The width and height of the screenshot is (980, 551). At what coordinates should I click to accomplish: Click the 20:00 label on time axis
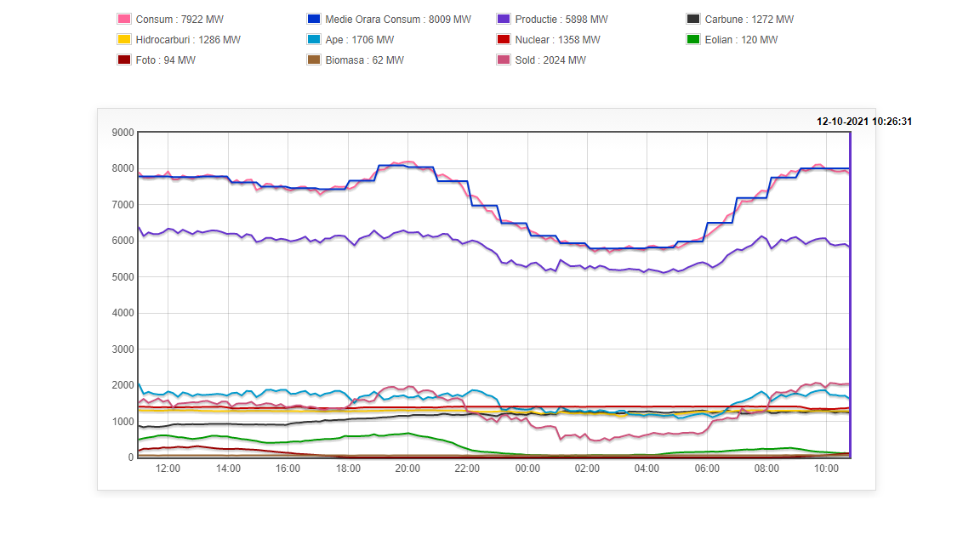click(407, 469)
